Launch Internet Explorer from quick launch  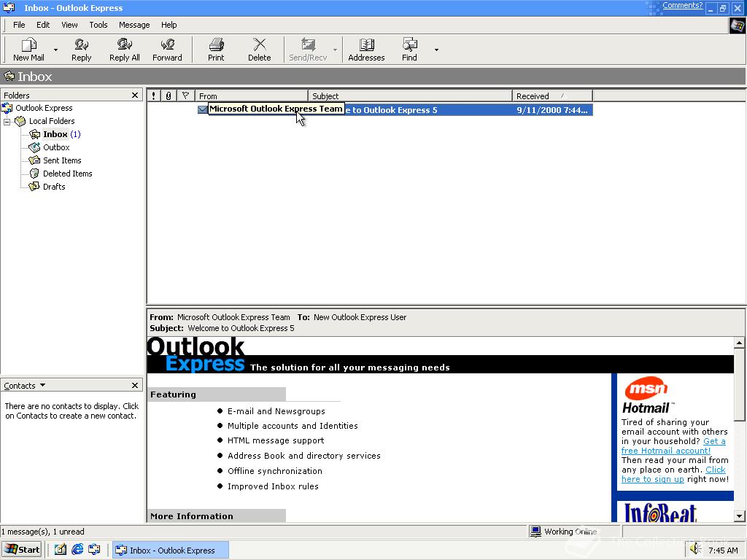[77, 550]
